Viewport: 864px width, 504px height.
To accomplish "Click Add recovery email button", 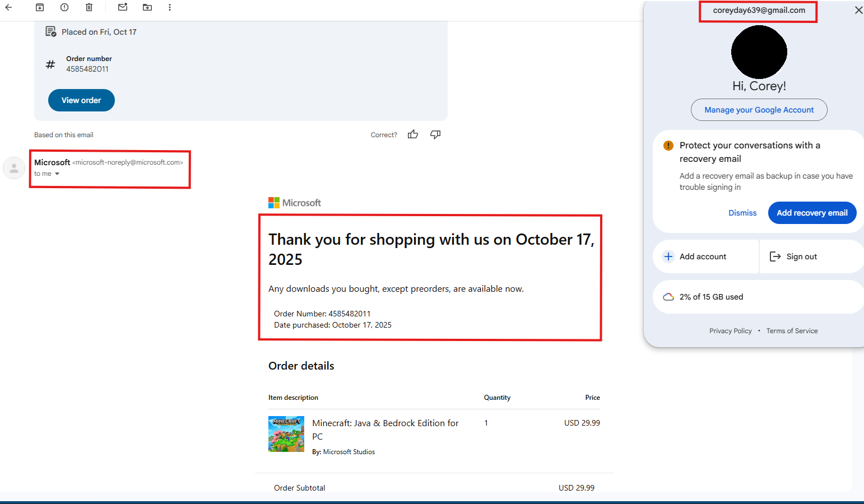I will pyautogui.click(x=812, y=213).
